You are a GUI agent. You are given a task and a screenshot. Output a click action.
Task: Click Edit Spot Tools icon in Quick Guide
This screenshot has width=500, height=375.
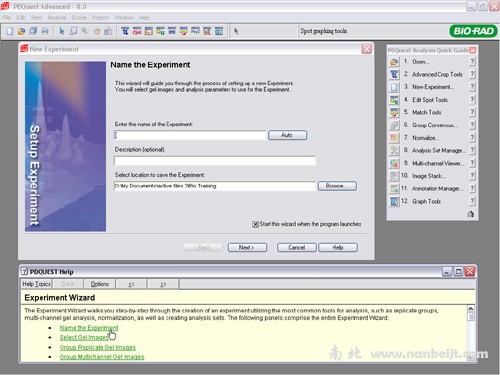click(x=394, y=100)
